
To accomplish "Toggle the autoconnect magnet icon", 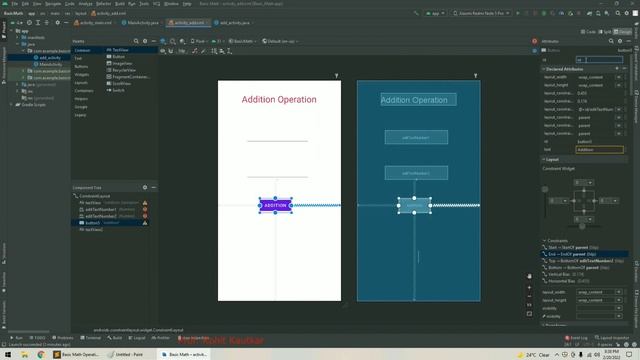I will tap(171, 51).
